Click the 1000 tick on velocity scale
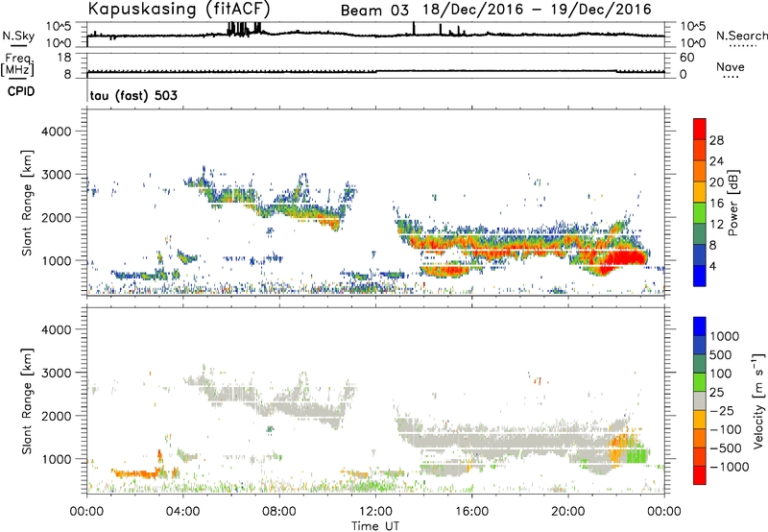Viewport: 768px width, 532px height. click(x=725, y=336)
